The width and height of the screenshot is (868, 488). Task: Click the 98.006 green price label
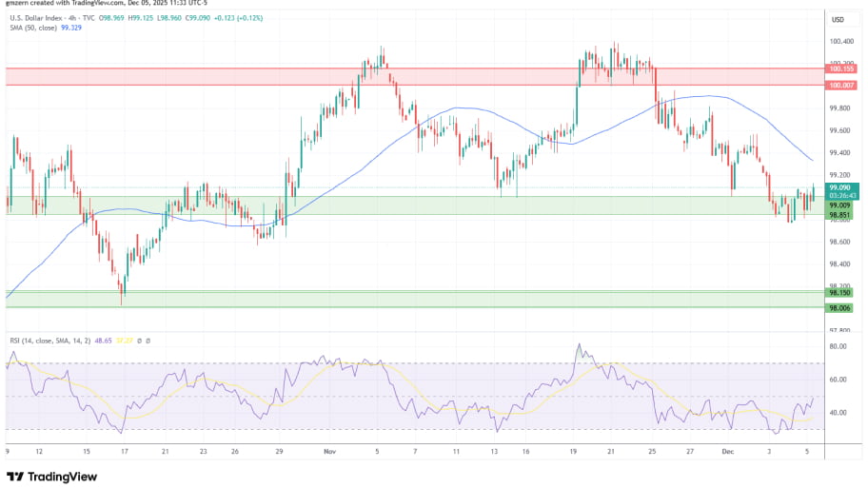pos(839,308)
